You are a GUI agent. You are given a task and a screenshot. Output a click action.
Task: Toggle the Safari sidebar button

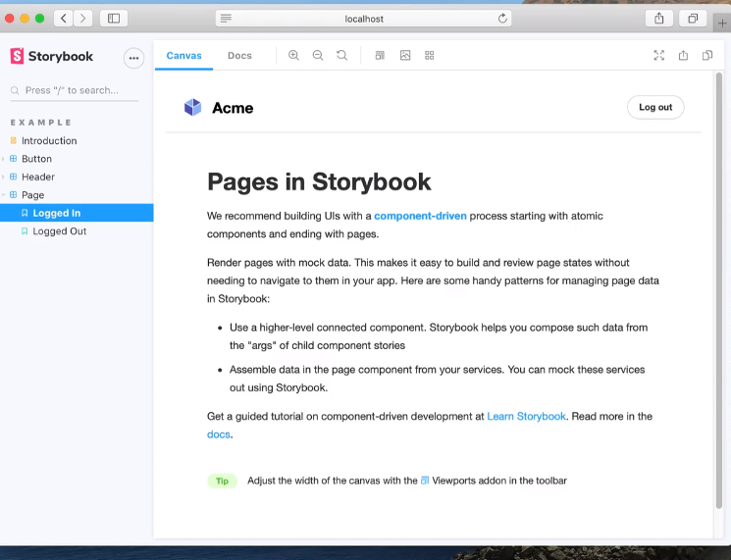(114, 19)
